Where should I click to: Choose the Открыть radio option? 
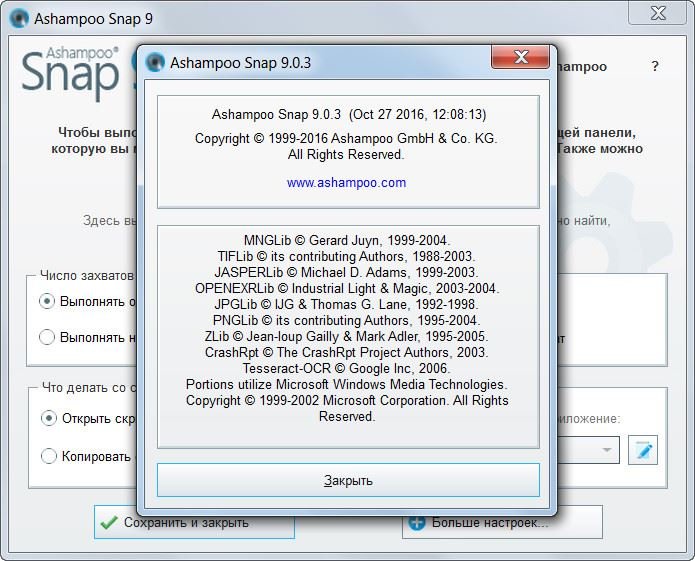pyautogui.click(x=47, y=418)
